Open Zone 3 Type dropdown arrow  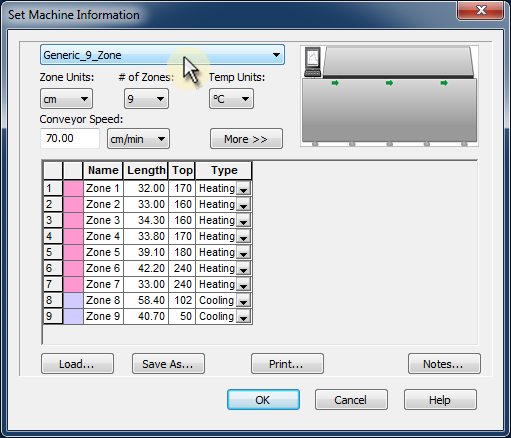[x=244, y=221]
